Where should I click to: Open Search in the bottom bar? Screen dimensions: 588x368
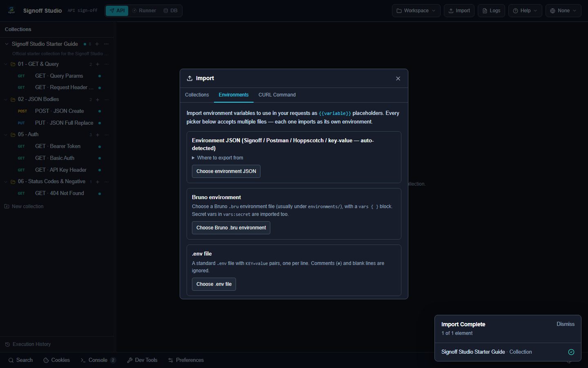(x=20, y=360)
